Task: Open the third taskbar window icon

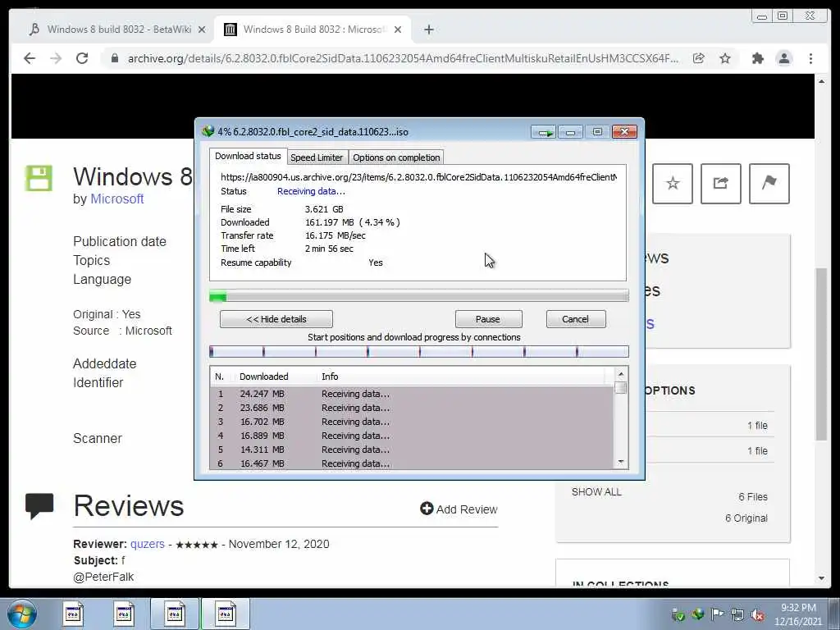Action: pyautogui.click(x=174, y=614)
